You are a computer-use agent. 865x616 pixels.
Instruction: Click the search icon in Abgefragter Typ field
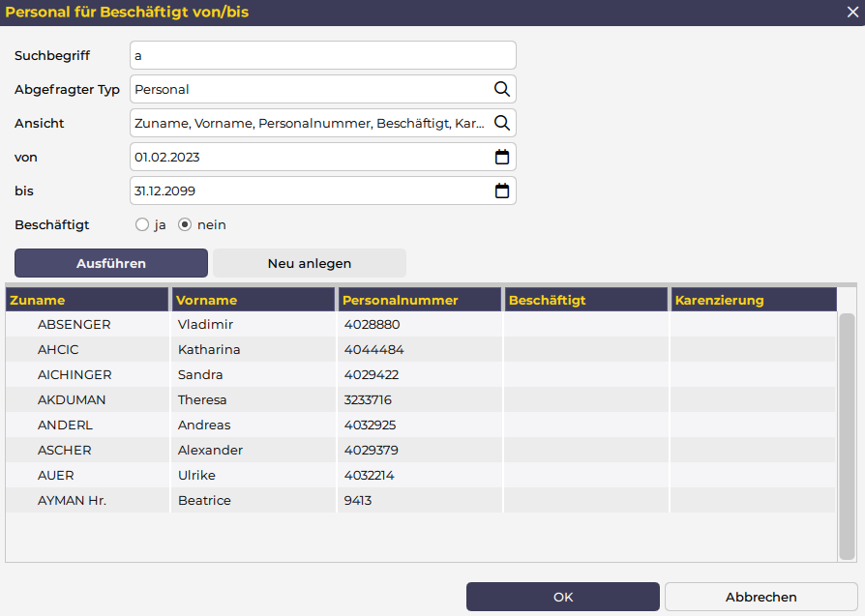(501, 89)
